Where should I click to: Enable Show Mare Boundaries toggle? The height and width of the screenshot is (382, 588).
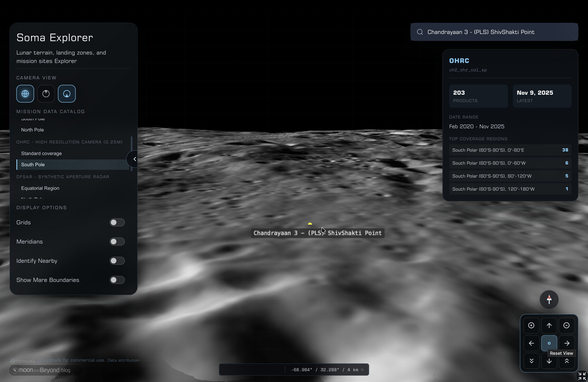(x=117, y=280)
